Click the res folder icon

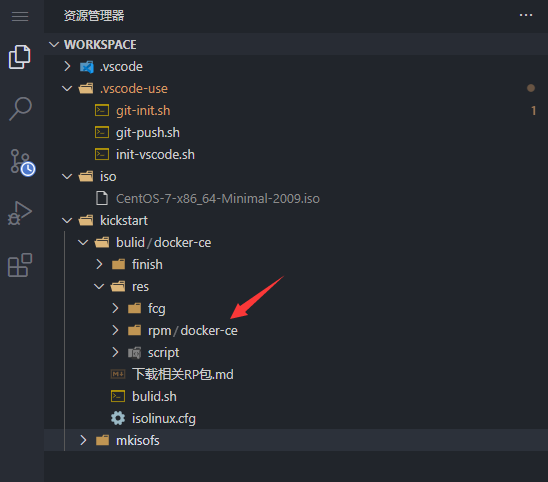tap(118, 287)
